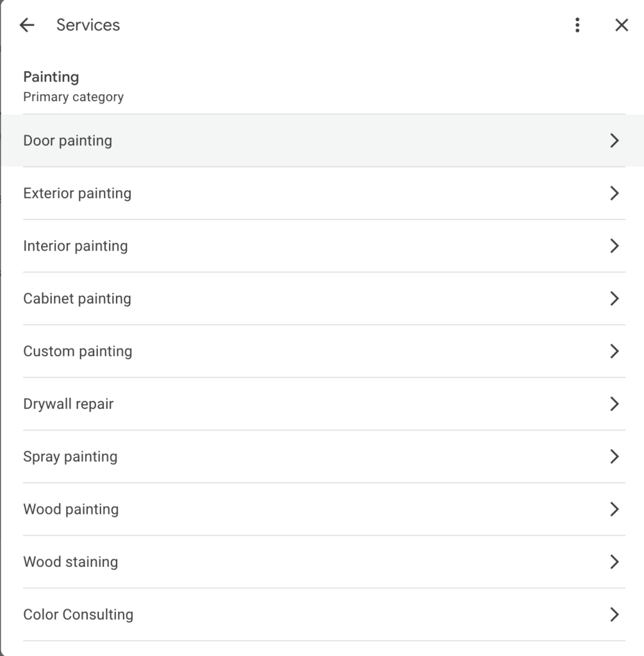Click the Wood staining chevron
Image resolution: width=644 pixels, height=656 pixels.
(614, 562)
